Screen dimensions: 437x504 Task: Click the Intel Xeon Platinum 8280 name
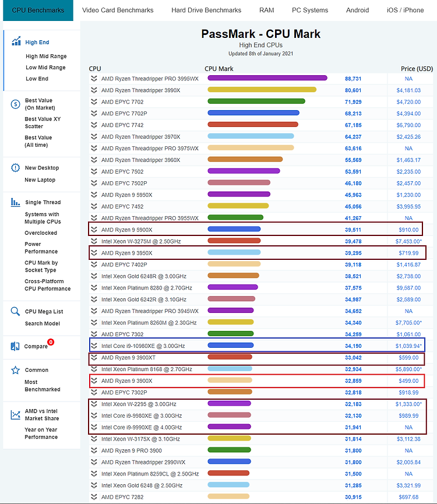pos(146,288)
